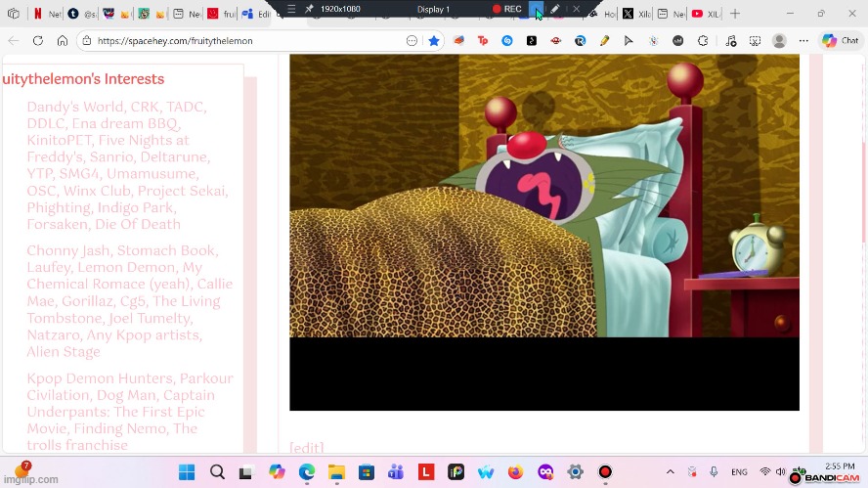Viewport: 868px width, 488px height.
Task: Open Windows Settings gear on taskbar
Action: (x=575, y=472)
